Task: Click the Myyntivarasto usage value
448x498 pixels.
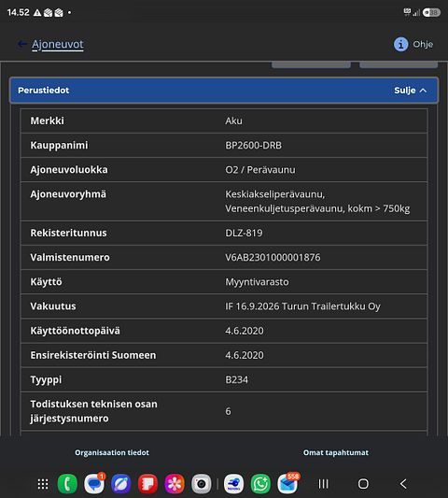Action: tap(257, 282)
